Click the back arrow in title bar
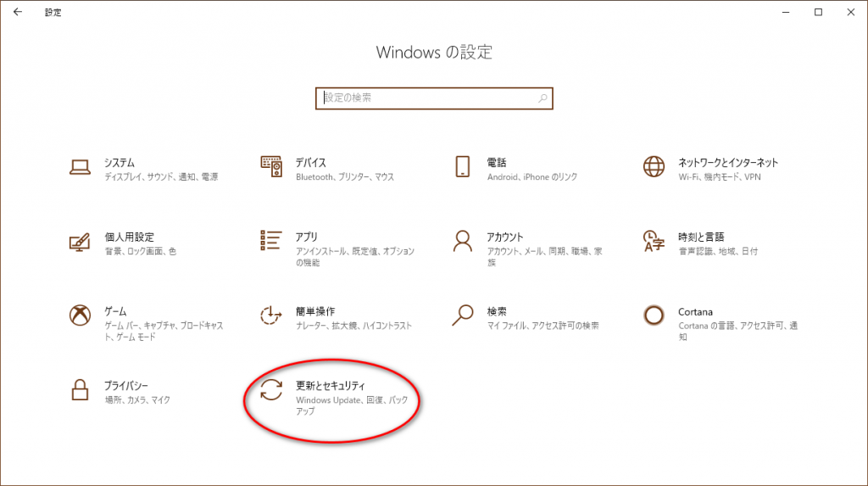The height and width of the screenshot is (486, 868). (18, 12)
